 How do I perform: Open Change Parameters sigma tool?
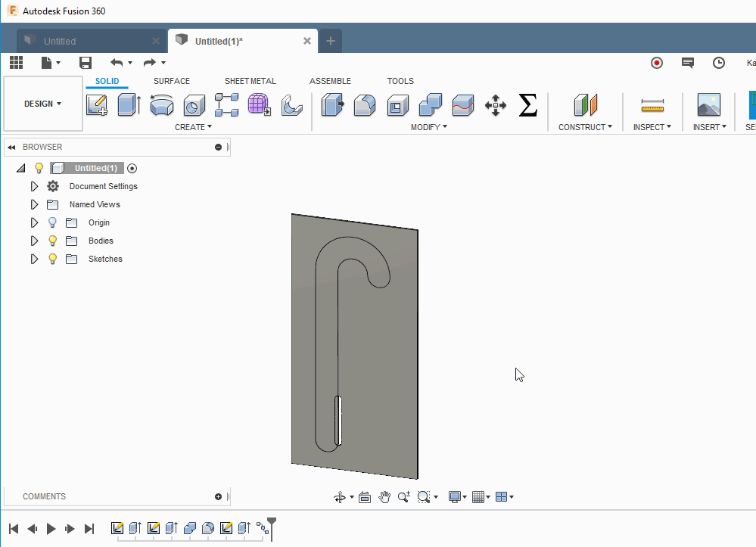[528, 105]
